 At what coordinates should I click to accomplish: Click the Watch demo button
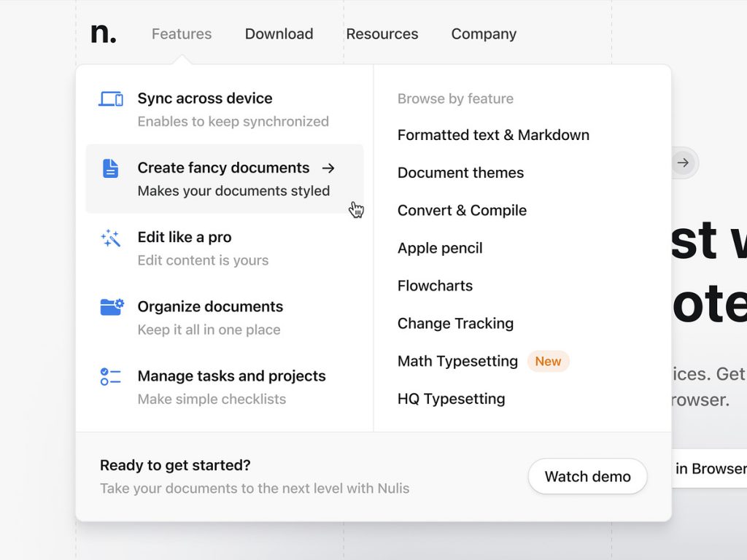point(587,476)
